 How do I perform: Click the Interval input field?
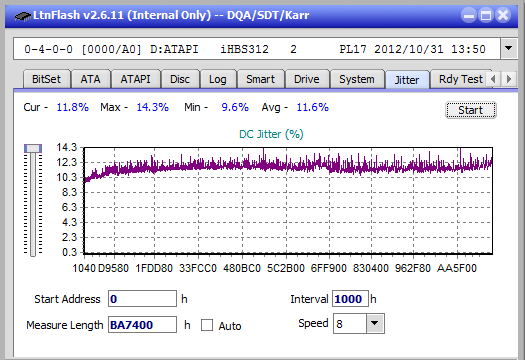click(x=350, y=299)
